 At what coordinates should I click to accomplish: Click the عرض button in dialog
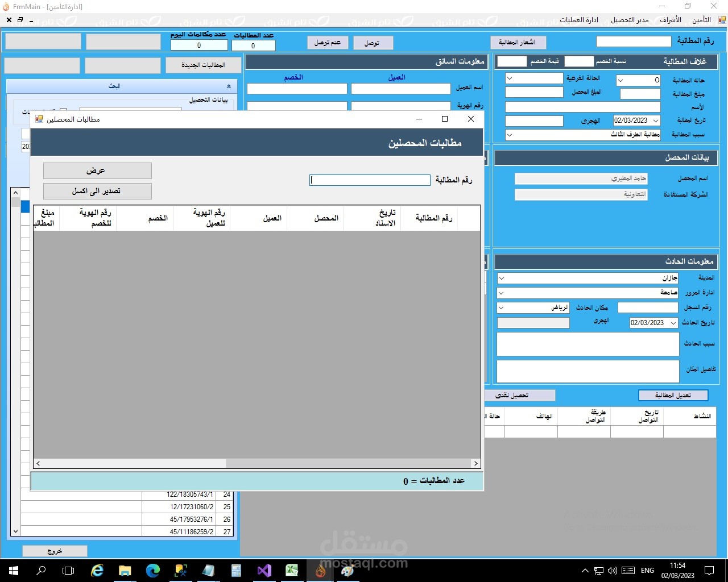coord(97,171)
